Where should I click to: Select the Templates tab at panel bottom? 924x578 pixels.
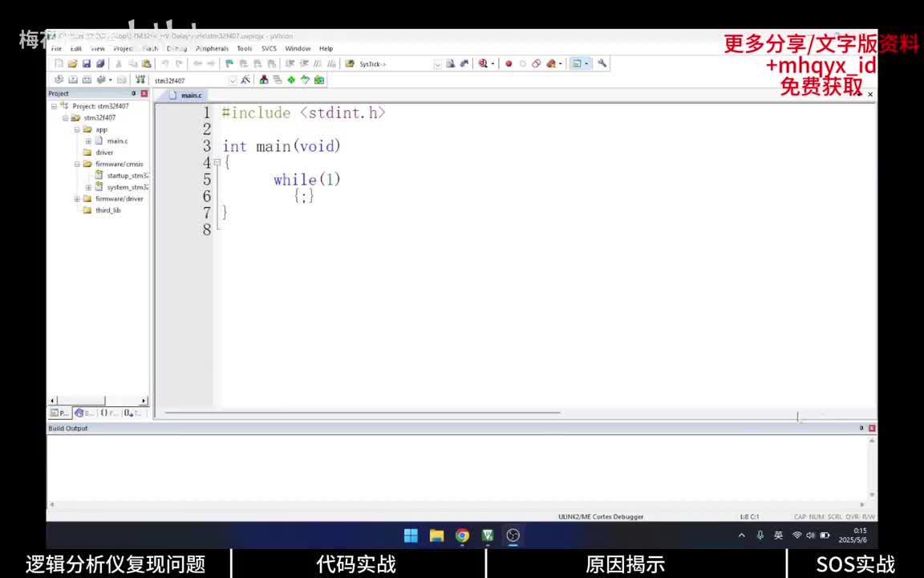point(132,413)
